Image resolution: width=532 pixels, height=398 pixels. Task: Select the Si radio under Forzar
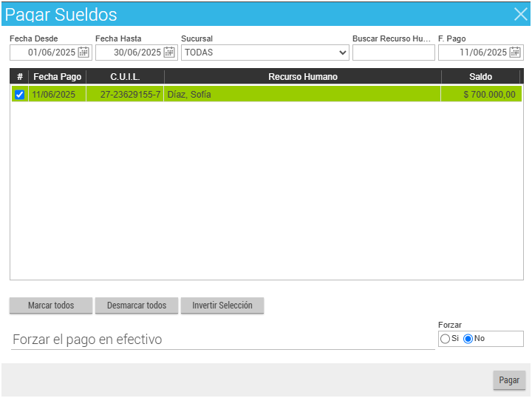tap(445, 338)
